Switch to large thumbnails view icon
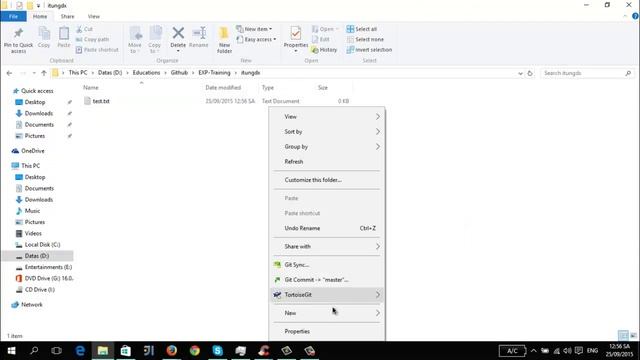This screenshot has width=640, height=360. (633, 336)
